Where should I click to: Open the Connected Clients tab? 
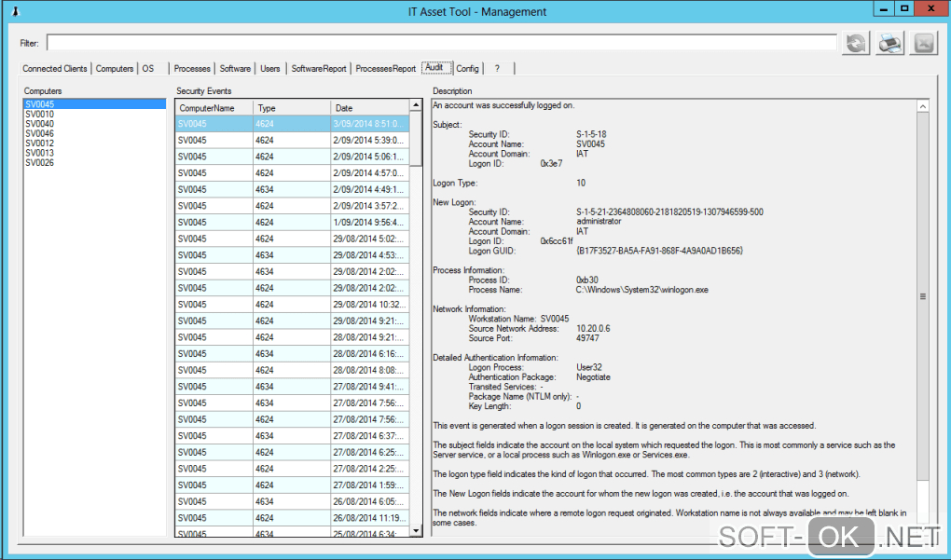click(55, 68)
